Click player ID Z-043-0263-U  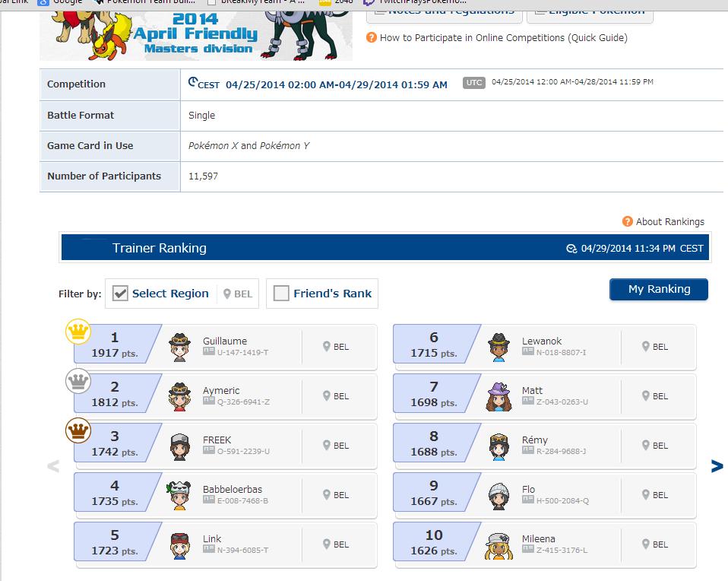click(x=562, y=402)
